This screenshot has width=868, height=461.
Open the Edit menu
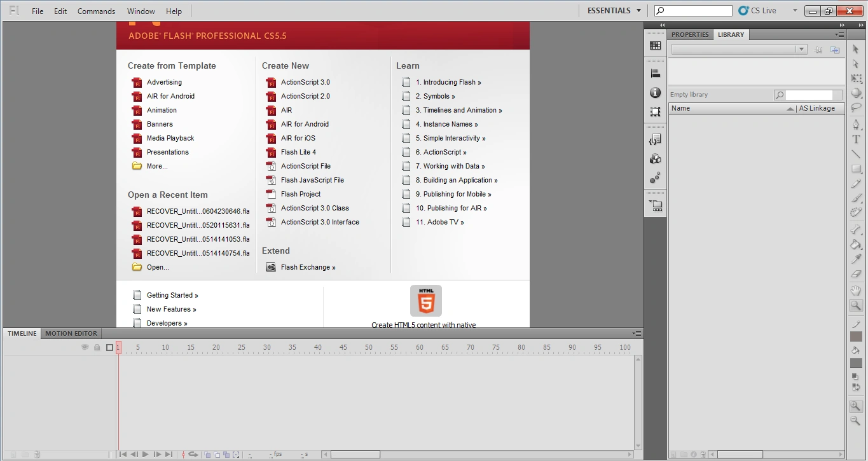coord(60,11)
